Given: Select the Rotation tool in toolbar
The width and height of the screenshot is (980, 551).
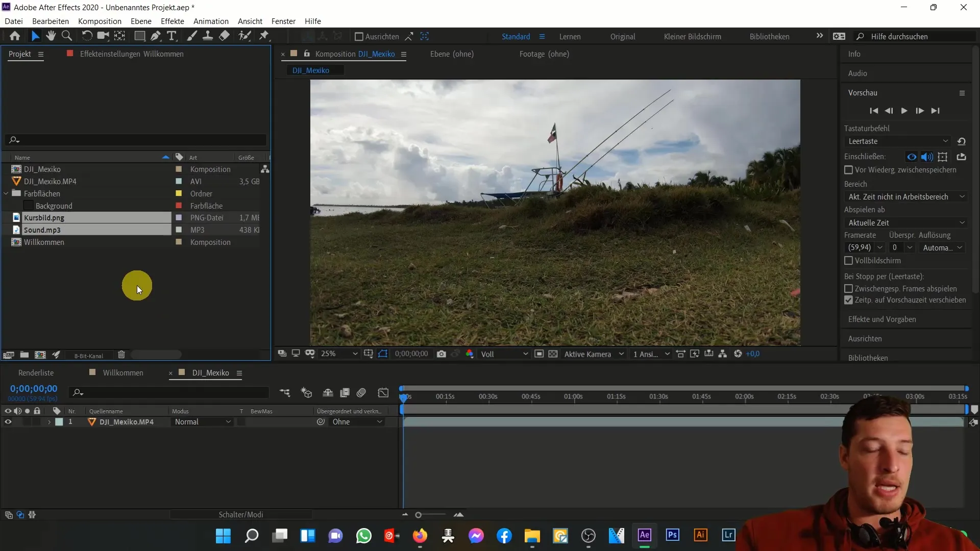Looking at the screenshot, I should (86, 36).
